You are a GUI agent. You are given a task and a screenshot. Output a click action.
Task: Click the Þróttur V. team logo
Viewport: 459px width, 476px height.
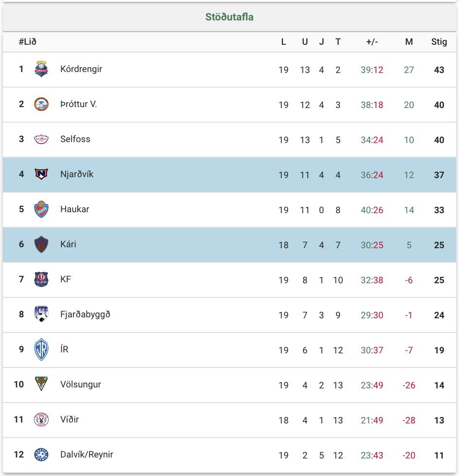tap(41, 104)
